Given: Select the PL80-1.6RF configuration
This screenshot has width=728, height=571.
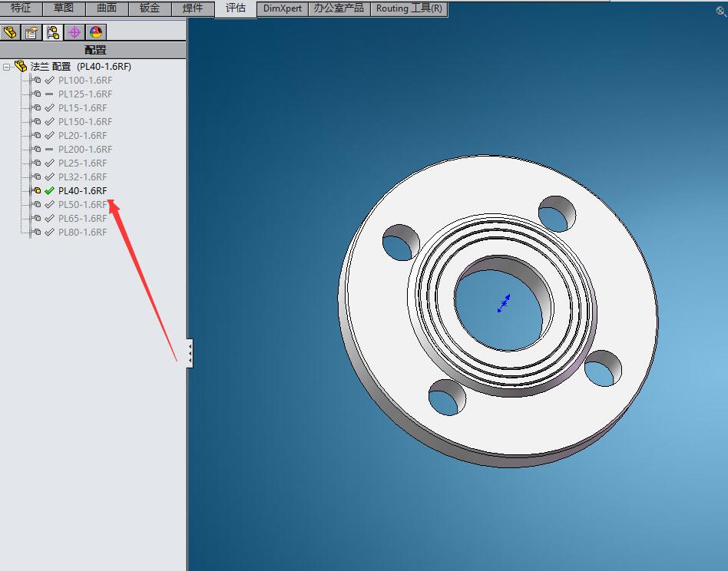Looking at the screenshot, I should pyautogui.click(x=82, y=233).
